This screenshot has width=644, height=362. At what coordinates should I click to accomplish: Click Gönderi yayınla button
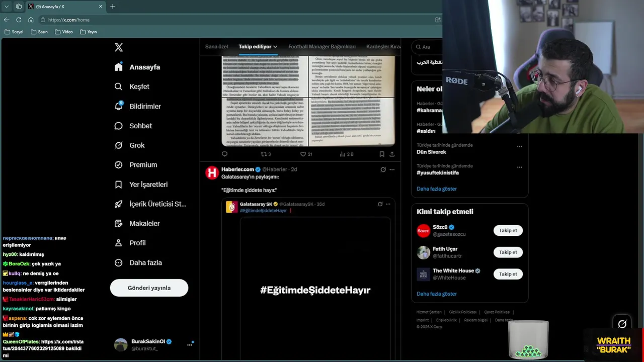click(x=149, y=288)
